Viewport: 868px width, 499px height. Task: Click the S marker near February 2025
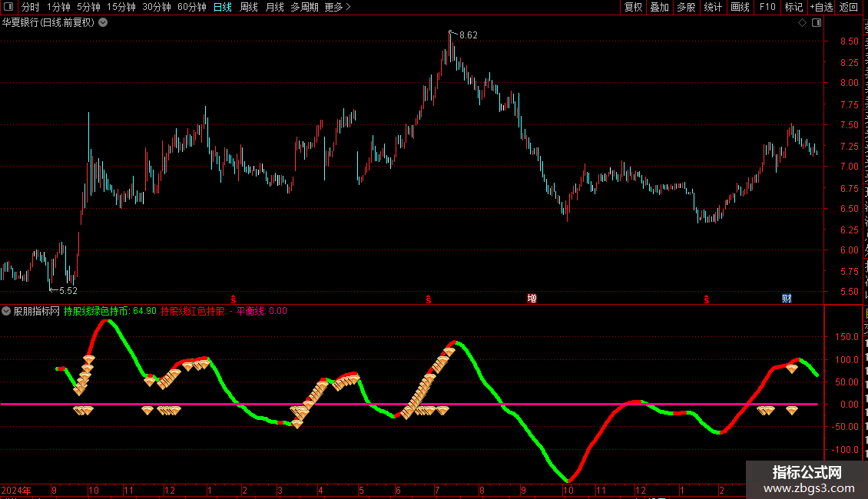(x=707, y=299)
